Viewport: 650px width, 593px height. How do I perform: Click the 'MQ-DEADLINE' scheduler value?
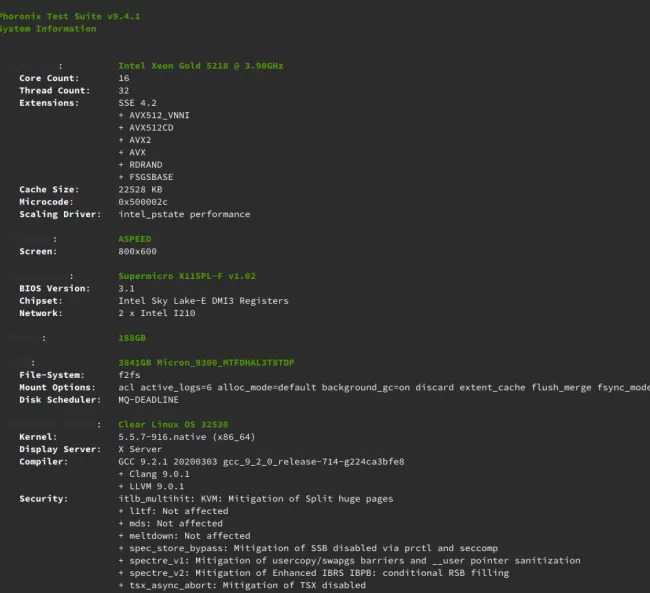[148, 400]
